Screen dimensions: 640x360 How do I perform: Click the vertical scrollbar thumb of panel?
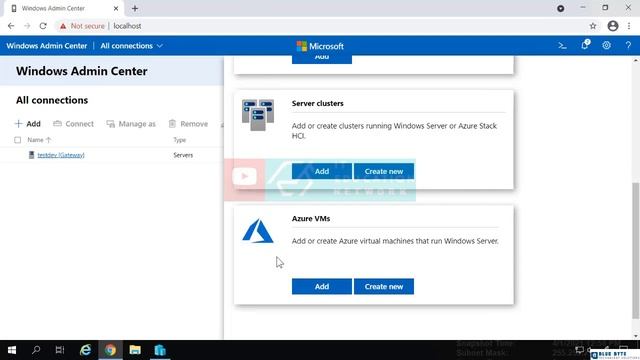click(x=636, y=250)
